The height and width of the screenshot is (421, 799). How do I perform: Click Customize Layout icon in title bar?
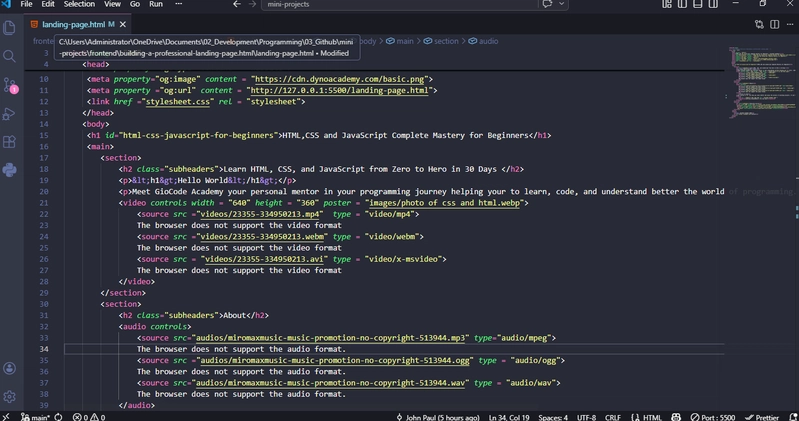pos(667,4)
